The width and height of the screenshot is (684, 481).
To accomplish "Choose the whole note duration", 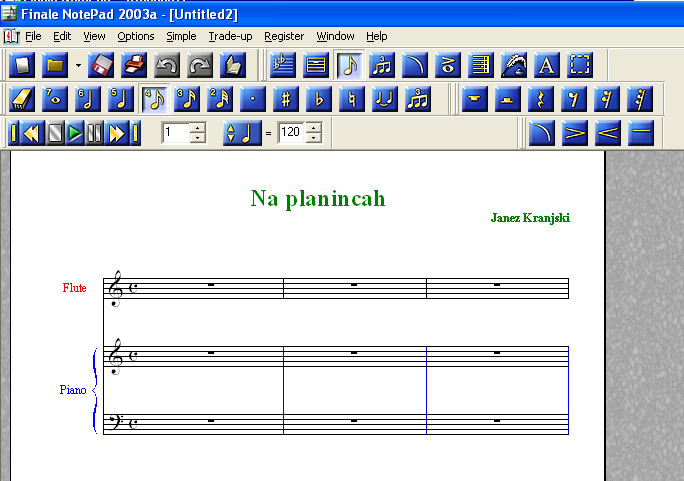I will (x=56, y=99).
